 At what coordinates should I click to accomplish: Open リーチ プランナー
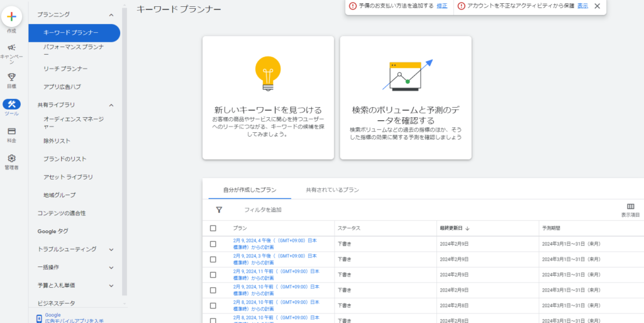[x=65, y=69]
